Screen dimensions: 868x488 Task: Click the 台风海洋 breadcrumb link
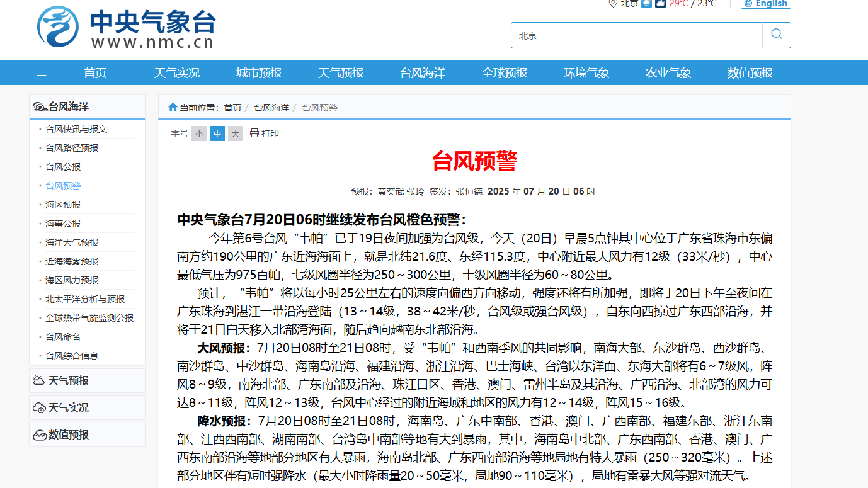coord(271,108)
